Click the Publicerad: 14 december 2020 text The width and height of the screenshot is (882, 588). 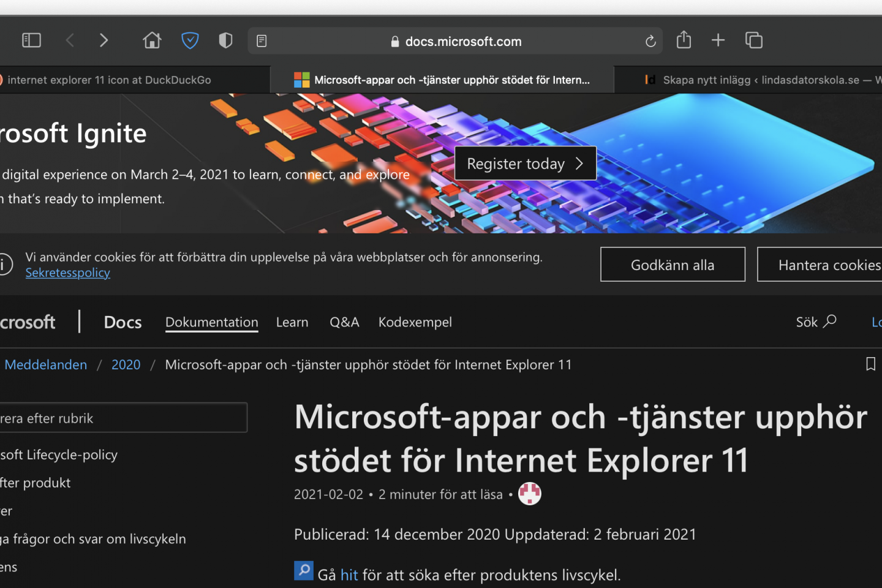(x=397, y=534)
